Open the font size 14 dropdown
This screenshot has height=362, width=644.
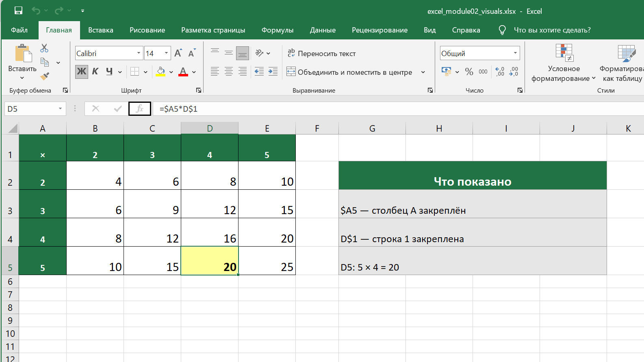click(x=166, y=53)
